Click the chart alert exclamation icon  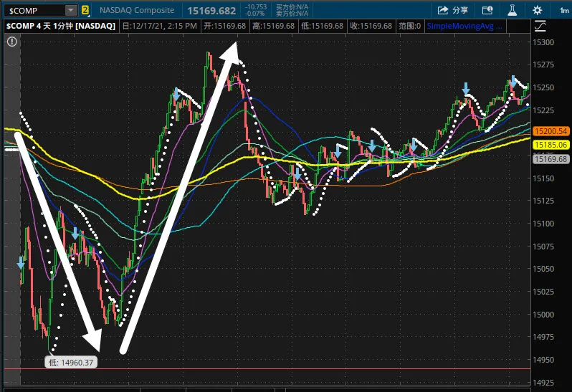11,41
